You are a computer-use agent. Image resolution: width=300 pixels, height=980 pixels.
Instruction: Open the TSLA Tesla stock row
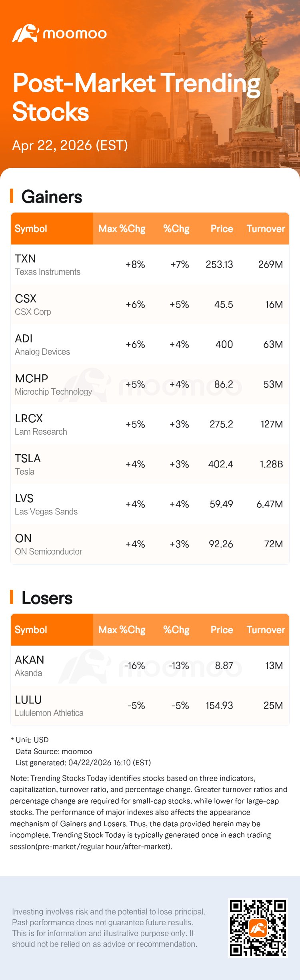(x=150, y=464)
